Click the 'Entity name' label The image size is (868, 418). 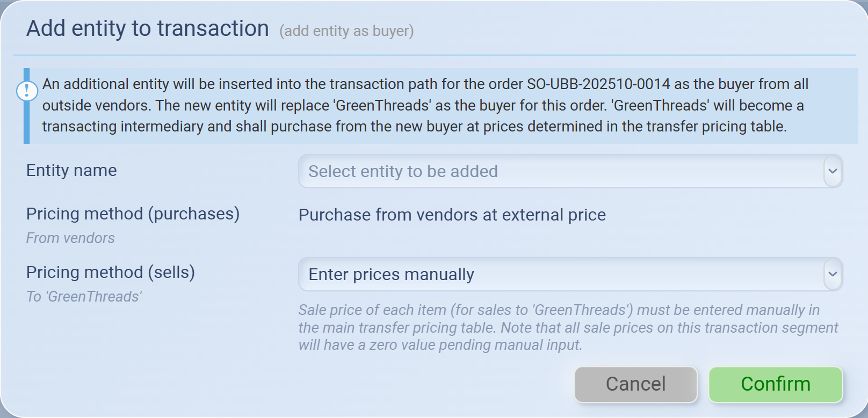click(x=71, y=171)
